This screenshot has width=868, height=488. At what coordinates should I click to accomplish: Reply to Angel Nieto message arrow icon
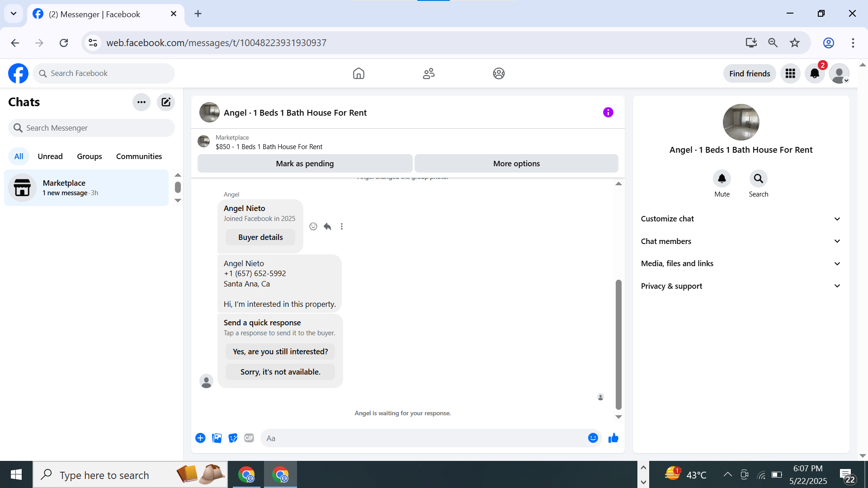point(327,226)
